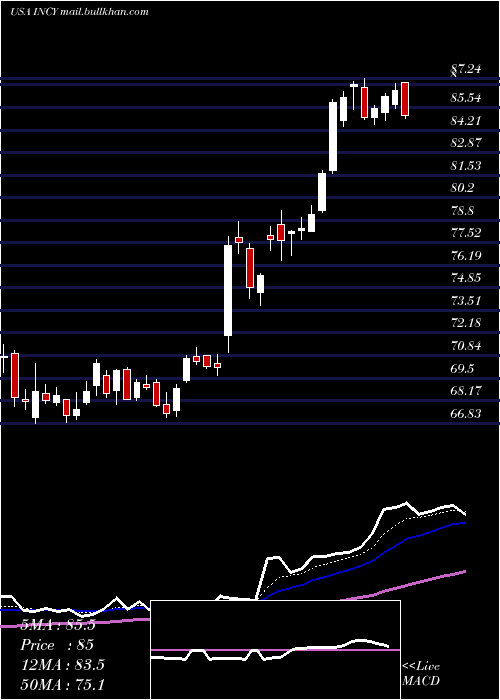Click the 69.5 price axis label

tap(462, 368)
